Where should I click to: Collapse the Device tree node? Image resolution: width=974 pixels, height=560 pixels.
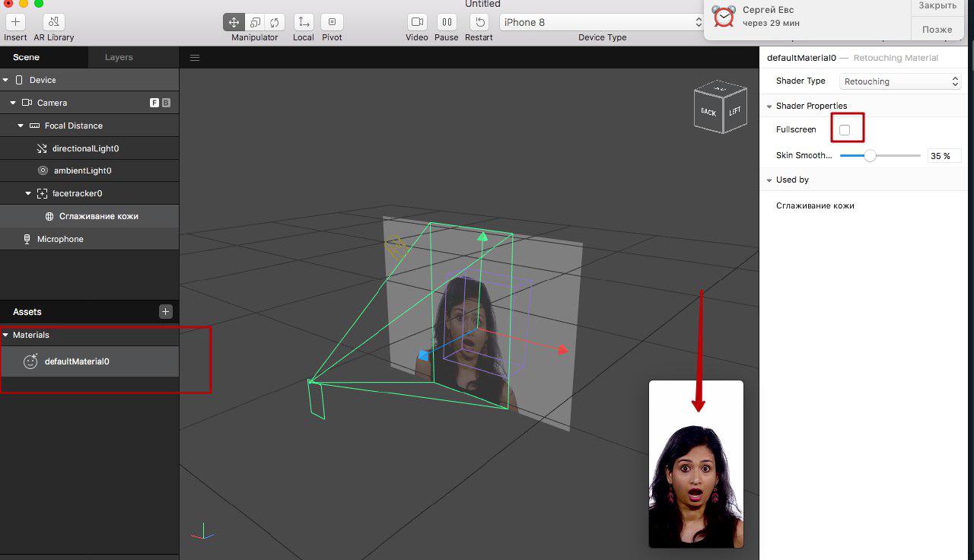pos(5,80)
